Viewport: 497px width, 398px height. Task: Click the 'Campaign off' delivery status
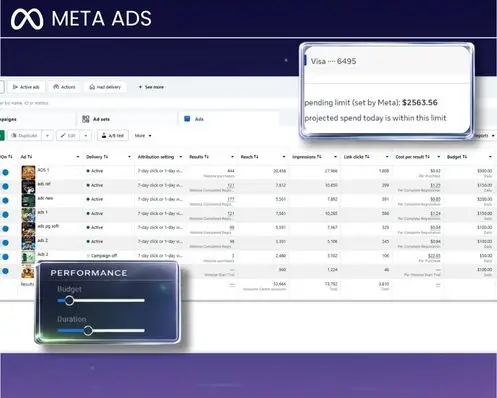[x=104, y=256]
